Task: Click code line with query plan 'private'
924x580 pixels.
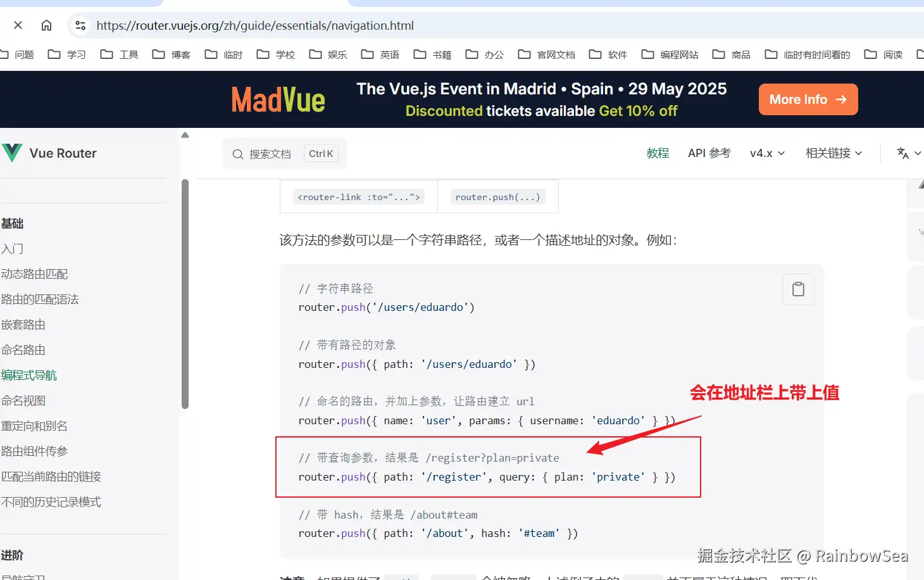Action: tap(487, 477)
